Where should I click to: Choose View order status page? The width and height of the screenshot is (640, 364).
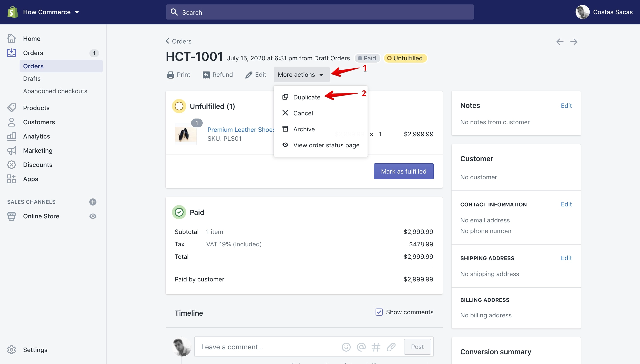pyautogui.click(x=321, y=145)
